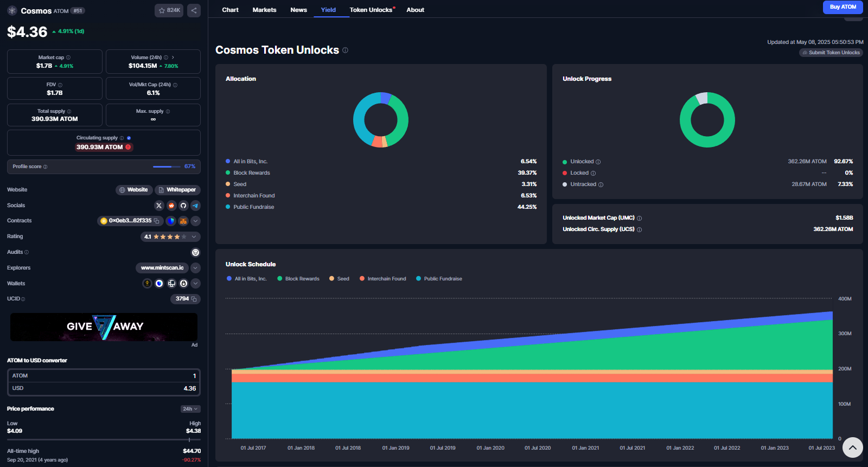Show the Market cap info tooltip icon
868x467 pixels.
pos(68,57)
